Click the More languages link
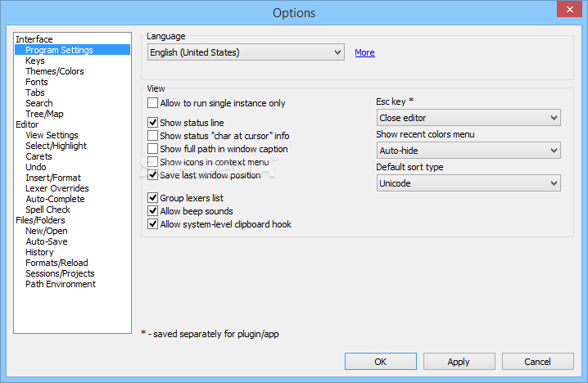Image resolution: width=588 pixels, height=383 pixels. click(364, 52)
